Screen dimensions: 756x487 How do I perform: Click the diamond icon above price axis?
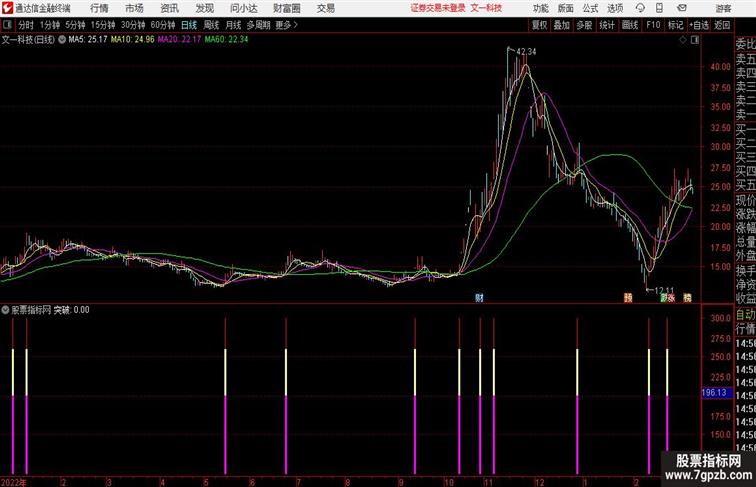point(683,40)
